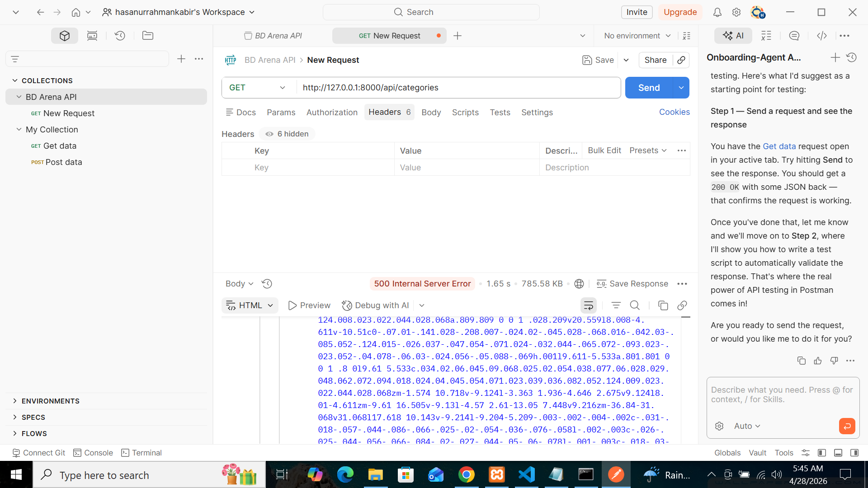The image size is (868, 488).
Task: Add a new collection with plus icon
Action: click(181, 59)
